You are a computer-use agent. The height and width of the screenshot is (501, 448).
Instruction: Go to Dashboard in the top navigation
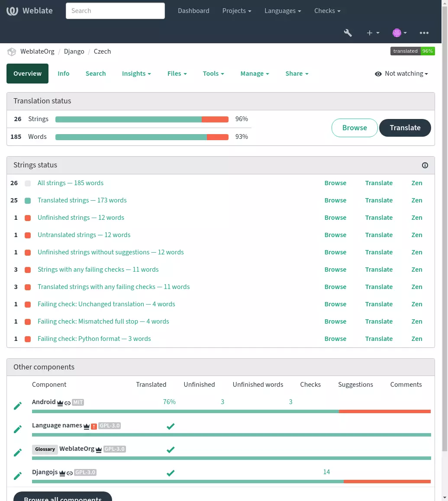tap(193, 10)
